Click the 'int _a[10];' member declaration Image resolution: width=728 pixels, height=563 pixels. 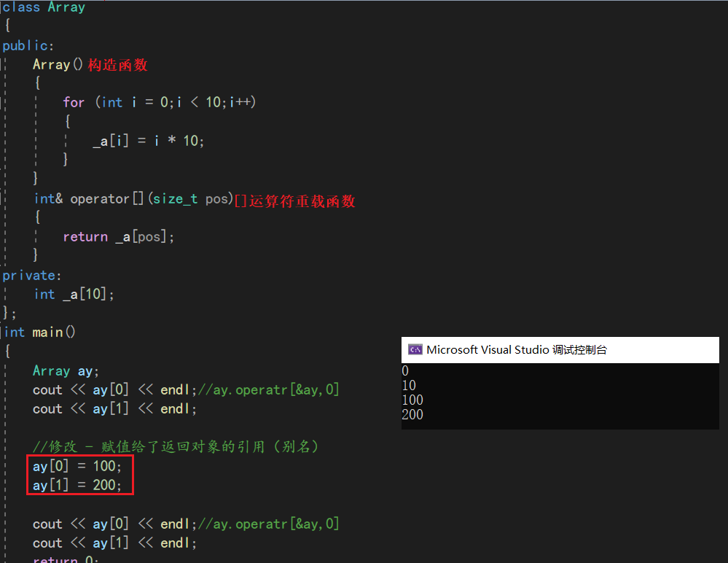[x=74, y=294]
